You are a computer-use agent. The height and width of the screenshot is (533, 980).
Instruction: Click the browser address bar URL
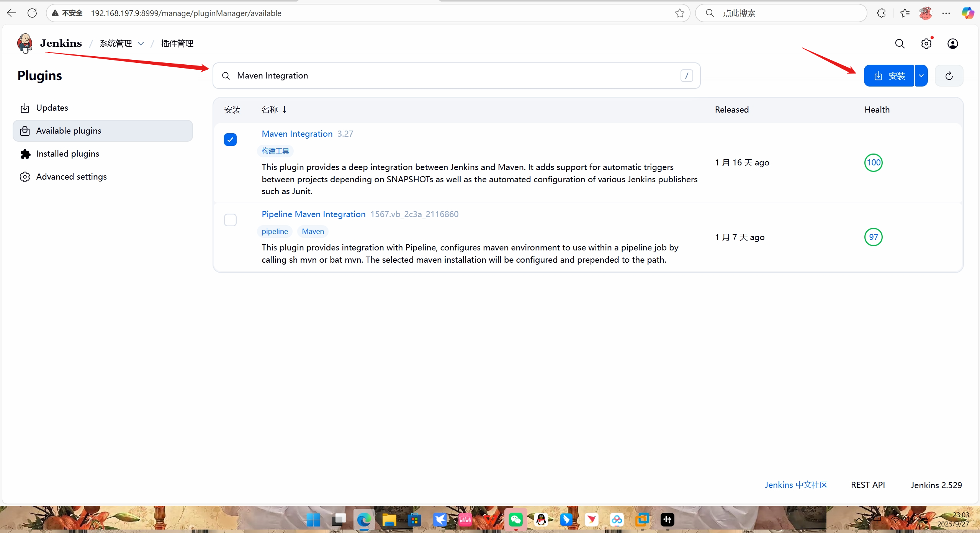pyautogui.click(x=186, y=13)
